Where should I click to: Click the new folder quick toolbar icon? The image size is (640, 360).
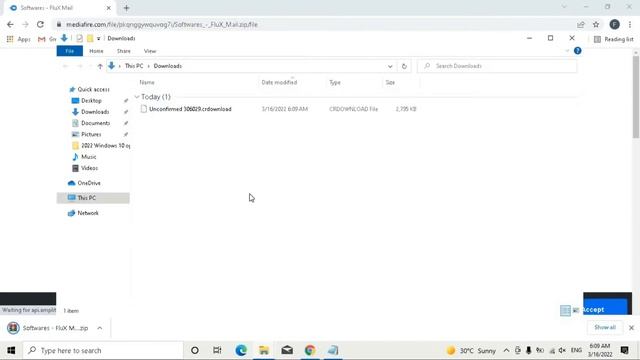tap(90, 38)
